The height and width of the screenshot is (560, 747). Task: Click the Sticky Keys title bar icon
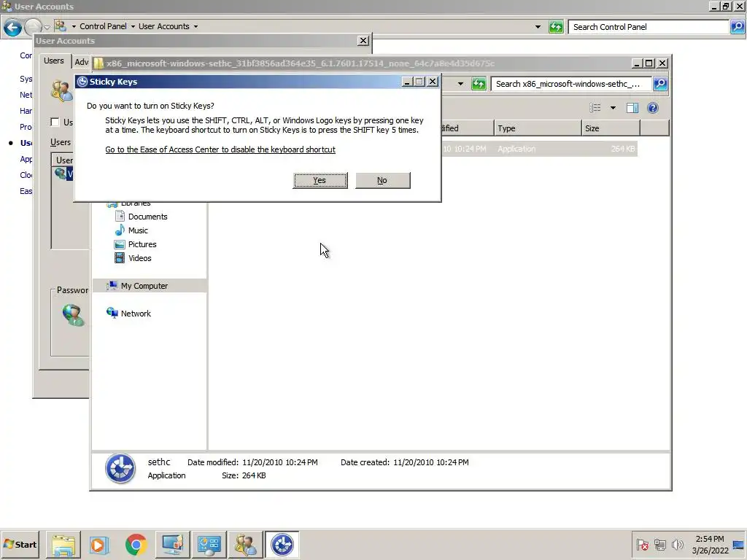point(82,82)
